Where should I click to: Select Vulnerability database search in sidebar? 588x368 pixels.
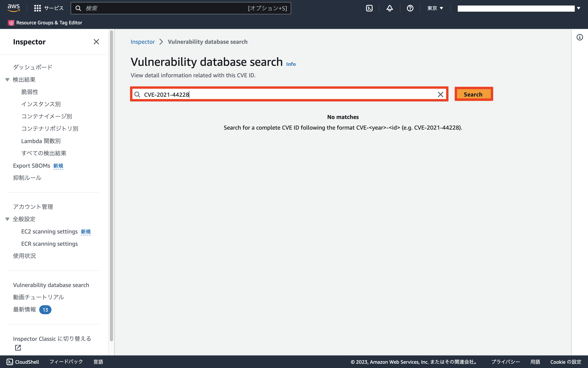[x=51, y=285]
